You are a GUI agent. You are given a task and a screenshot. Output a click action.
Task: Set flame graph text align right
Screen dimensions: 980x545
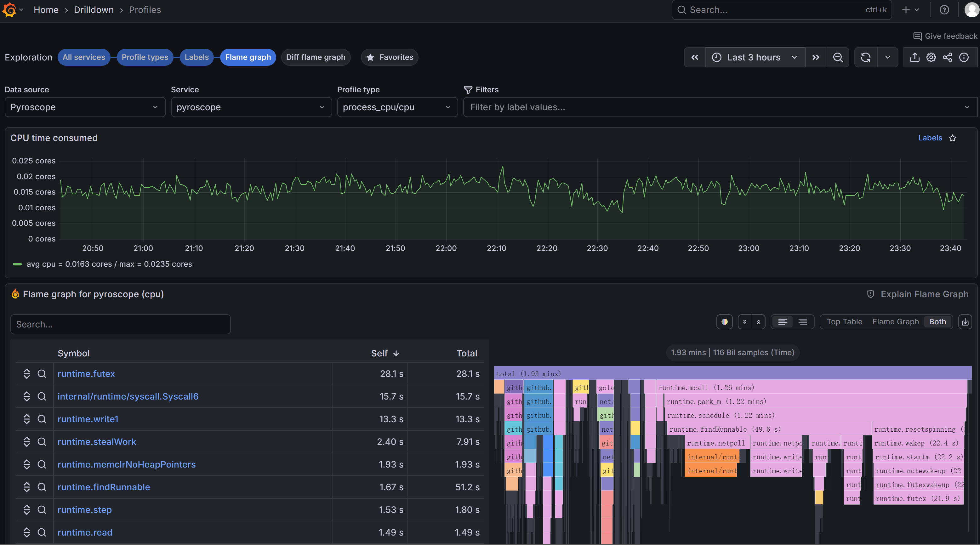point(802,322)
